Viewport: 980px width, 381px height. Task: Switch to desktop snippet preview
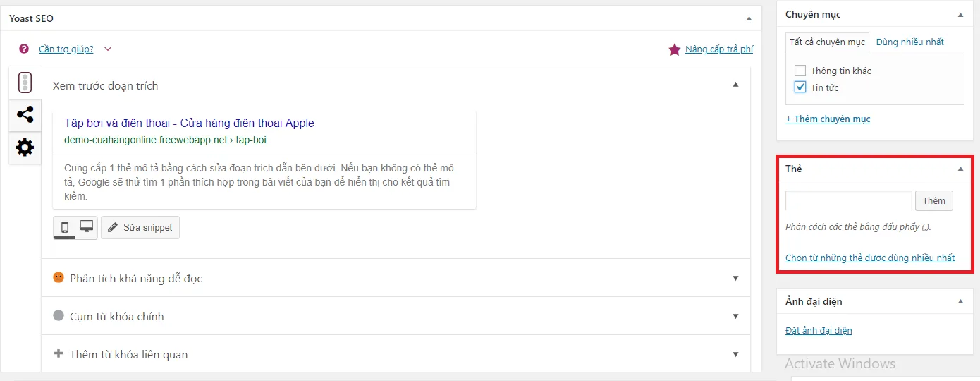coord(87,227)
